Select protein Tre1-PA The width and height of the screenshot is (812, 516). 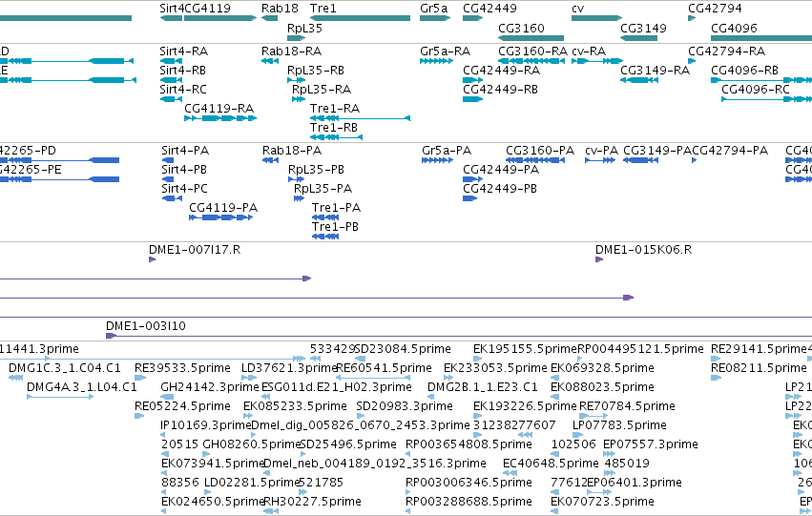[x=325, y=217]
